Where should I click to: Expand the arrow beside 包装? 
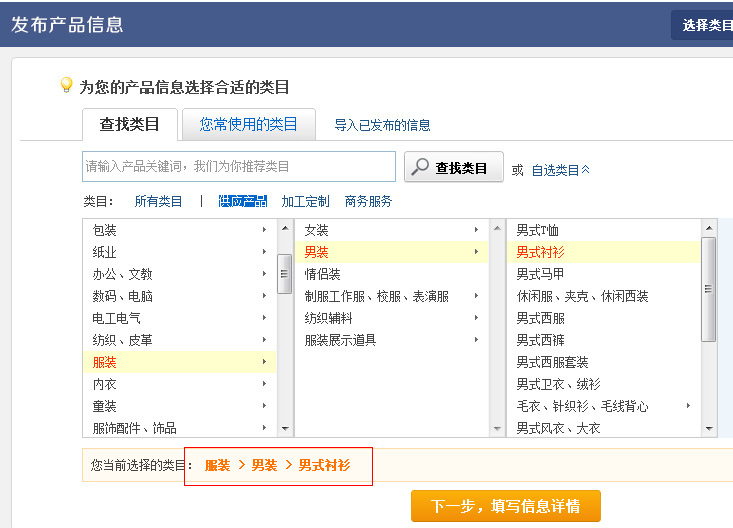[x=264, y=230]
